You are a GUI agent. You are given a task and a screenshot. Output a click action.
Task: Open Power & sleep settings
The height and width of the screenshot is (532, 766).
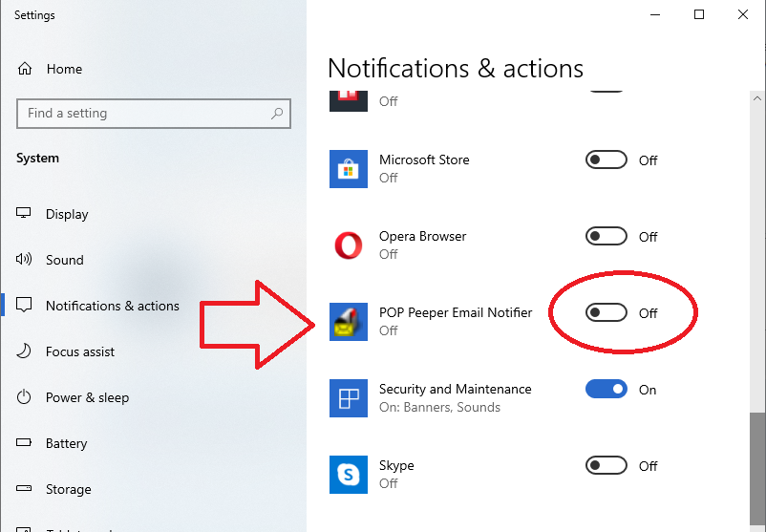tap(88, 397)
